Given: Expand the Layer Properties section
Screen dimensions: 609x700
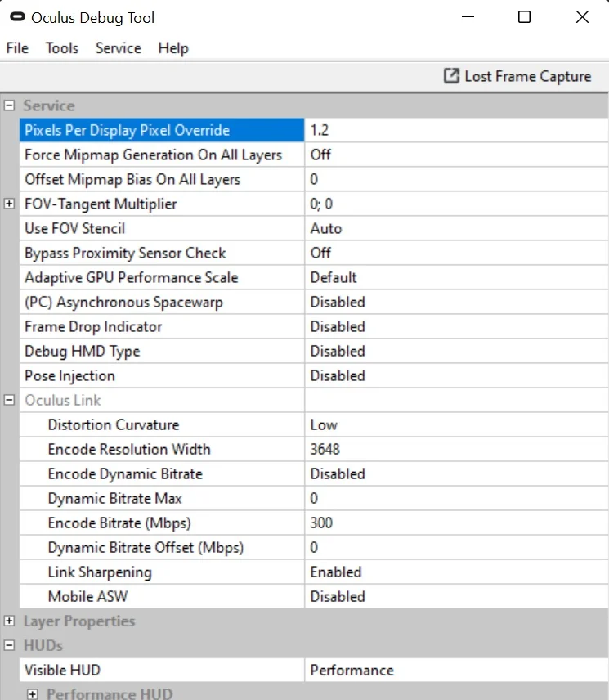Looking at the screenshot, I should coord(9,621).
